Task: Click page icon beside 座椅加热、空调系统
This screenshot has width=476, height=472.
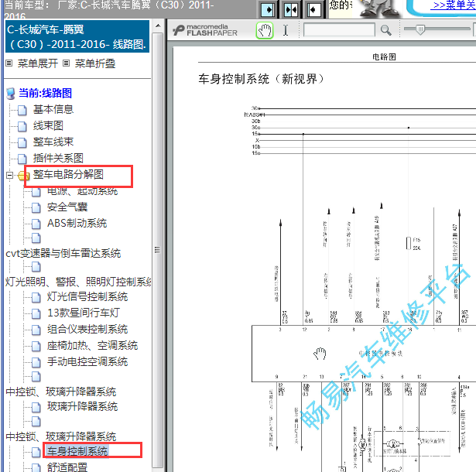Action: tap(36, 347)
